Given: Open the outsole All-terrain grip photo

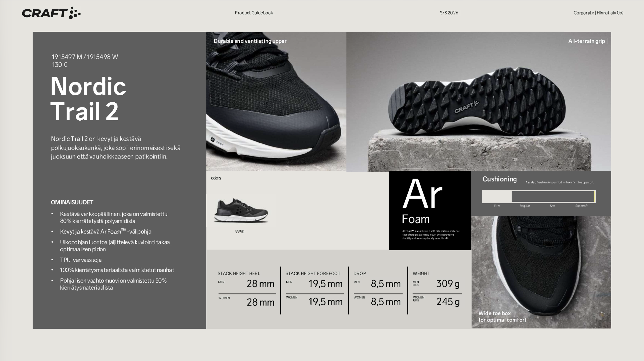Looking at the screenshot, I should [x=479, y=102].
